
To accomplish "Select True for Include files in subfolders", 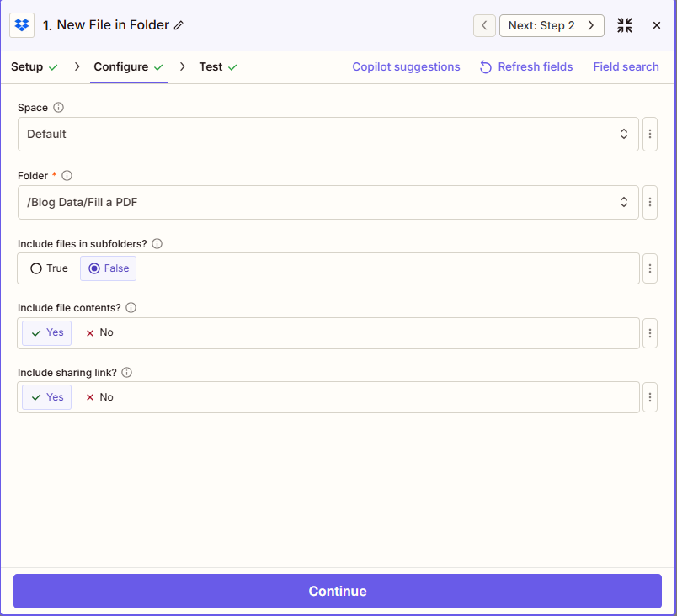I will (x=49, y=268).
